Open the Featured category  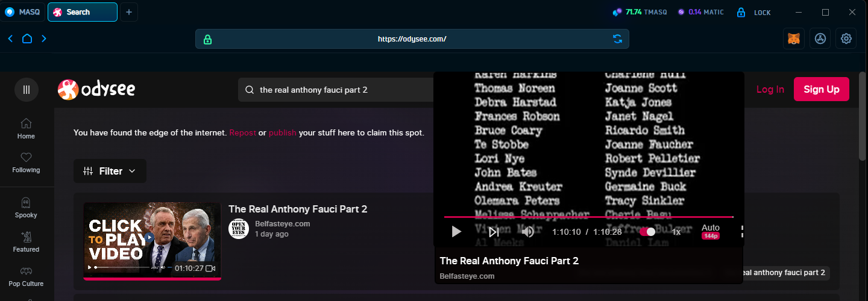(26, 241)
